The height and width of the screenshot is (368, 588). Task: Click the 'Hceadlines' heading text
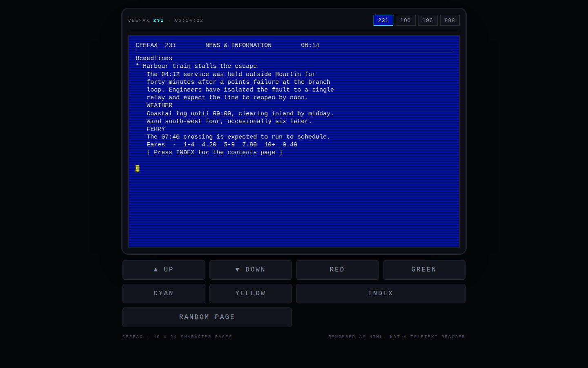click(154, 58)
